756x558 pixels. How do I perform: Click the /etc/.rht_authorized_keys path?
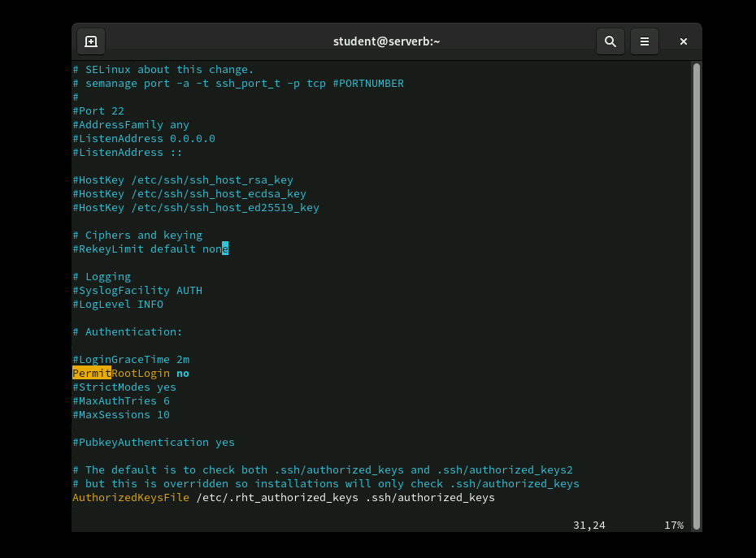coord(276,497)
